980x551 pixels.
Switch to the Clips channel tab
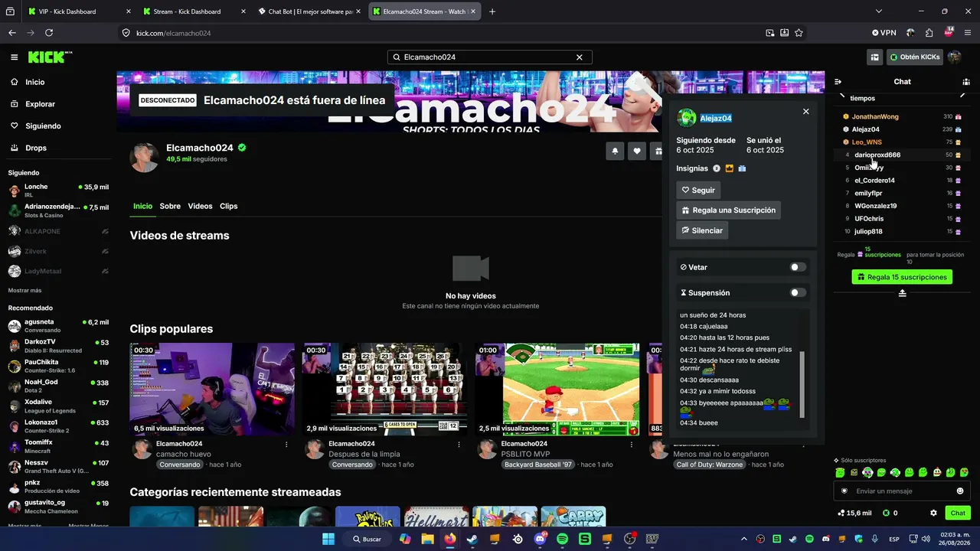coord(229,207)
